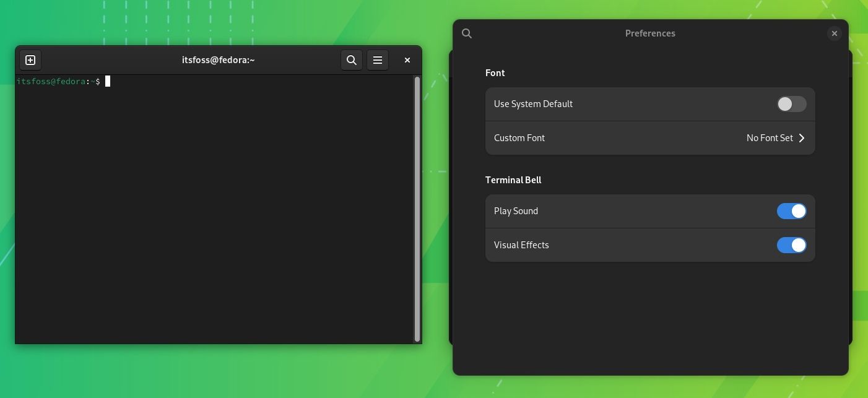Open a new terminal tab
The height and width of the screenshot is (398, 868).
click(x=30, y=60)
